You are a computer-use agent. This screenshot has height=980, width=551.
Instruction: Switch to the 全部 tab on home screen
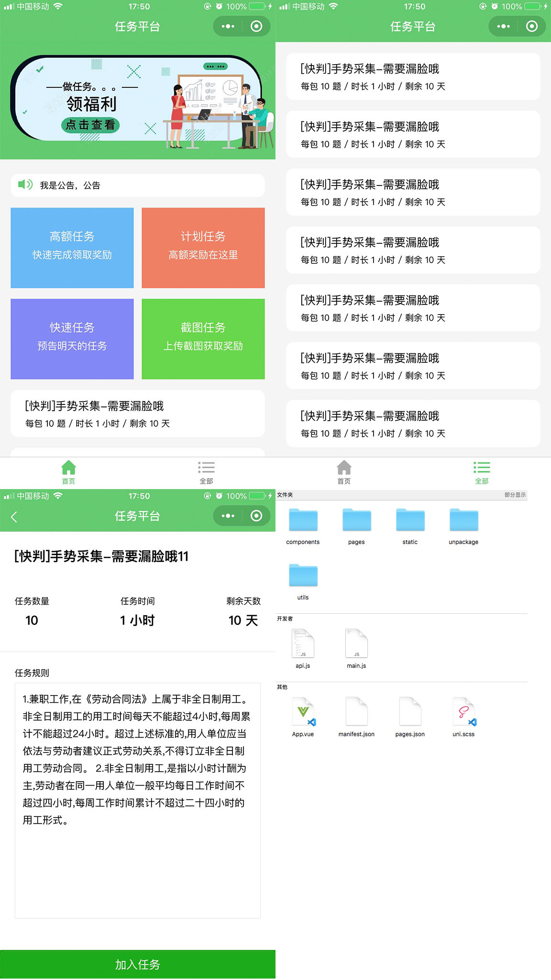coord(206,472)
